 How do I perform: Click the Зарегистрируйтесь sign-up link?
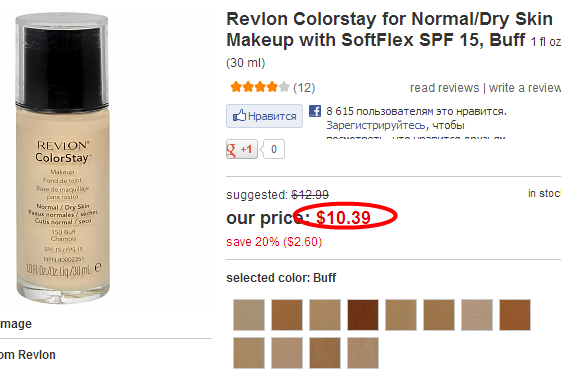(x=375, y=126)
